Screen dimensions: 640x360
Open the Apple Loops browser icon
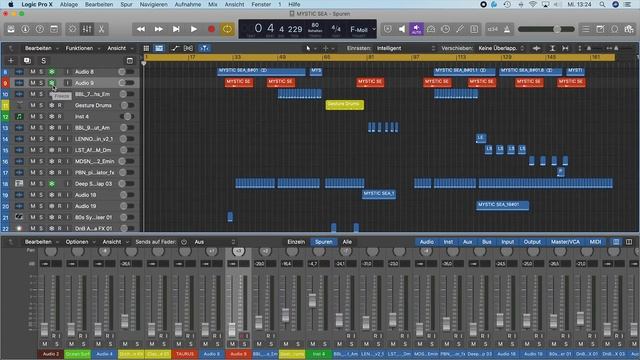click(615, 29)
